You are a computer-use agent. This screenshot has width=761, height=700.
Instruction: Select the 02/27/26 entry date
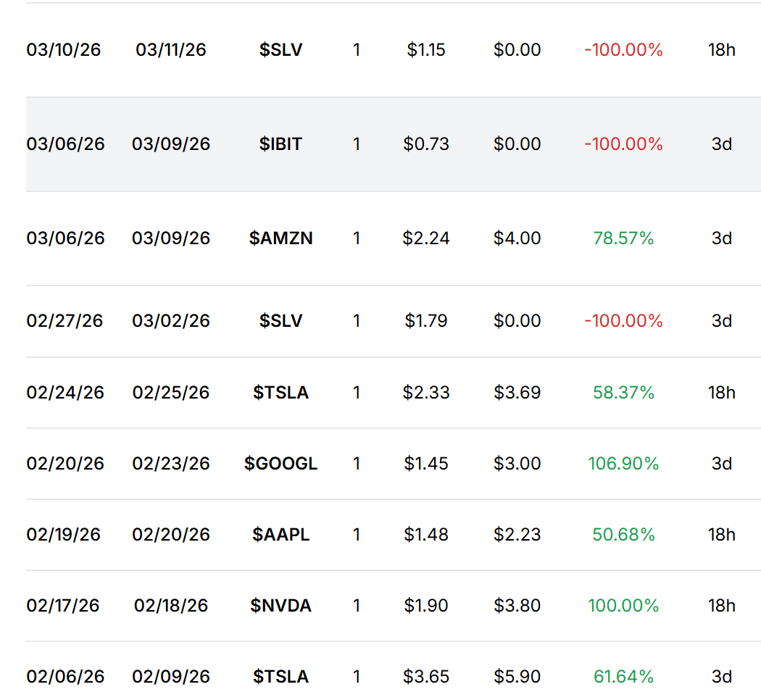point(65,320)
